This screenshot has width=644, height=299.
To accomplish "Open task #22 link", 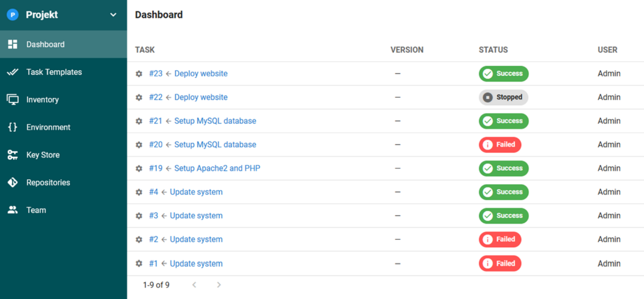I will tap(156, 97).
